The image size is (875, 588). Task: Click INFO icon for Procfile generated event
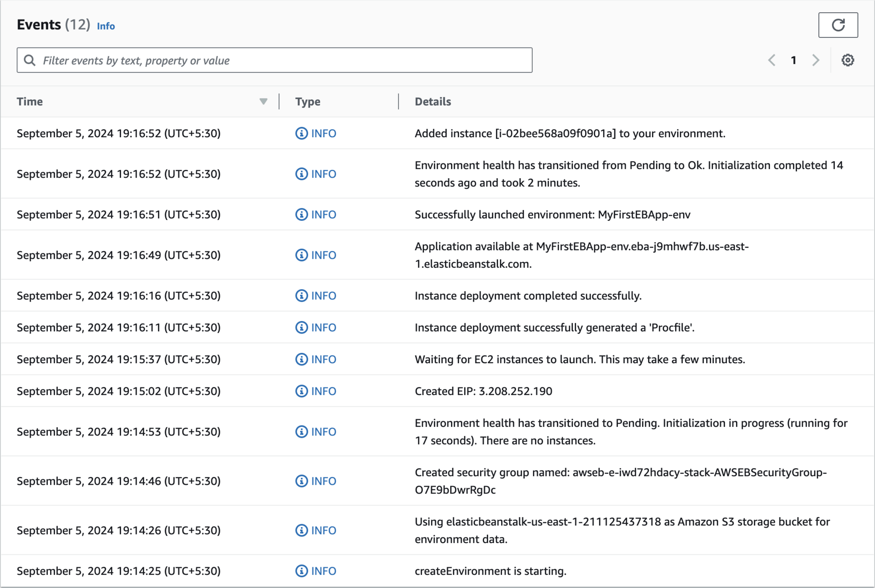coord(301,328)
